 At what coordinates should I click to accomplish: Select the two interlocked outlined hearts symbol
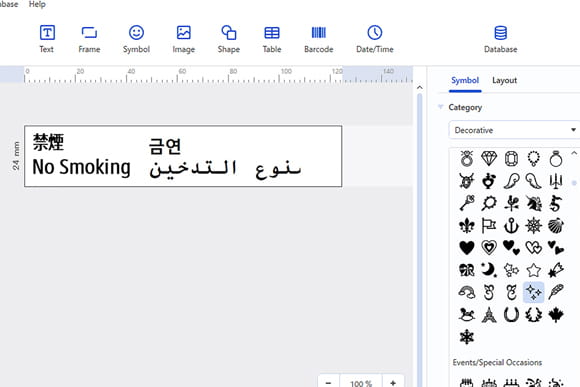[533, 248]
